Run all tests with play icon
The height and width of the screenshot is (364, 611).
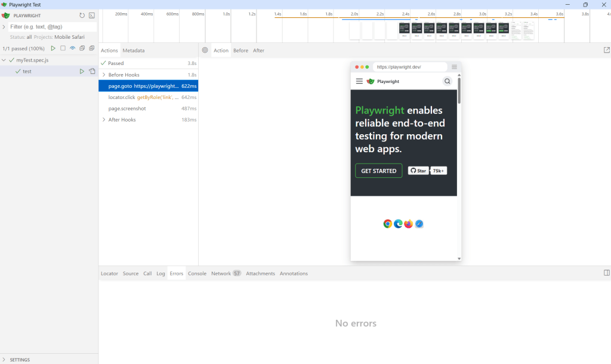click(53, 48)
